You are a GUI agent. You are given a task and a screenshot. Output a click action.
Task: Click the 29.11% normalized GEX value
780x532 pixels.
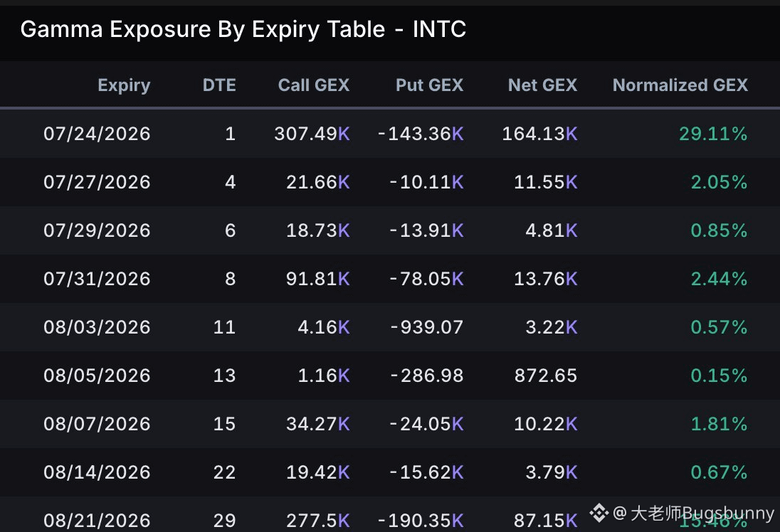click(713, 134)
